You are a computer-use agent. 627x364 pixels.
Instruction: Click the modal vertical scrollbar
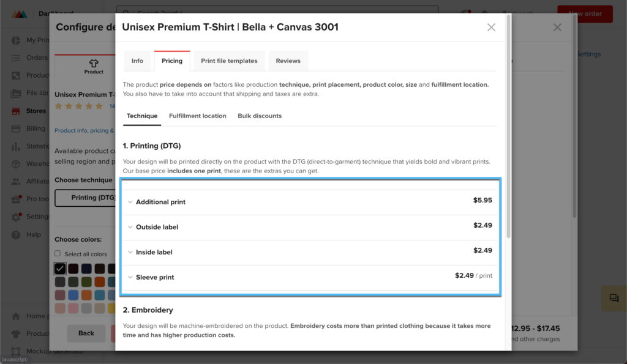(508, 126)
